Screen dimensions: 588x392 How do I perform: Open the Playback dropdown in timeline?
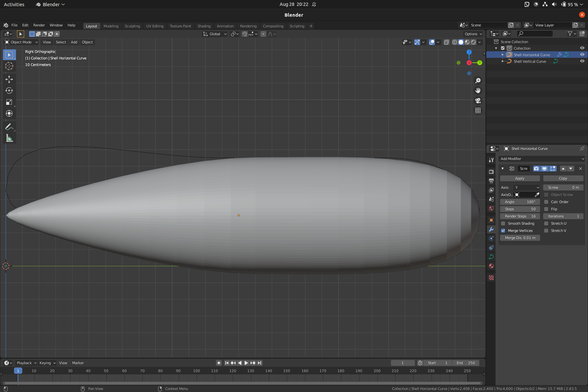26,363
